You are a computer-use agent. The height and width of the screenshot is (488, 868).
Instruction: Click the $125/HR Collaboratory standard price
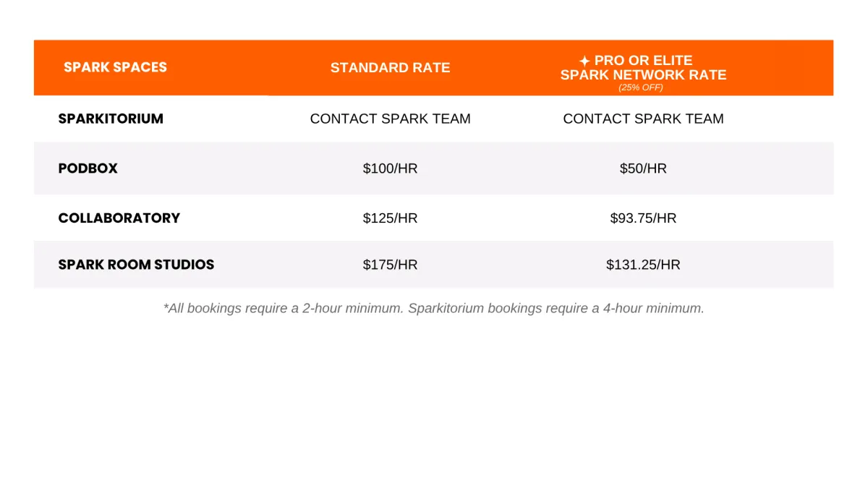coord(390,218)
